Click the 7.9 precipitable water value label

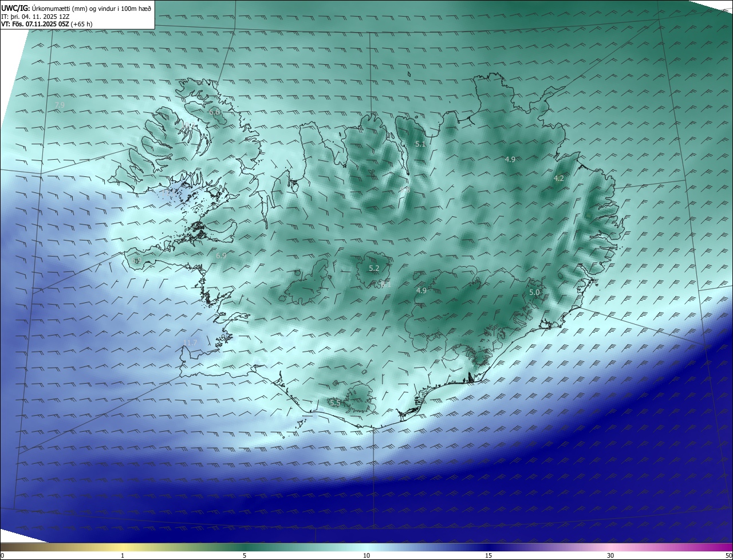[x=60, y=105]
